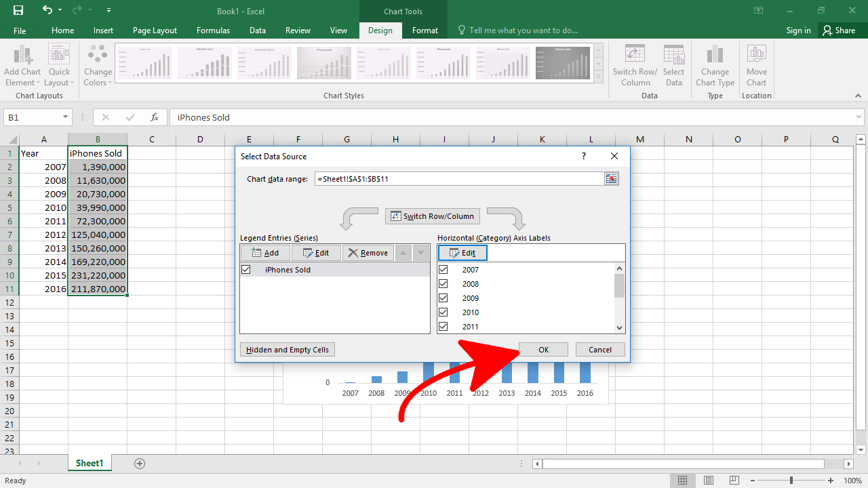Click the Share button
Image resolution: width=868 pixels, height=488 pixels.
coord(840,30)
